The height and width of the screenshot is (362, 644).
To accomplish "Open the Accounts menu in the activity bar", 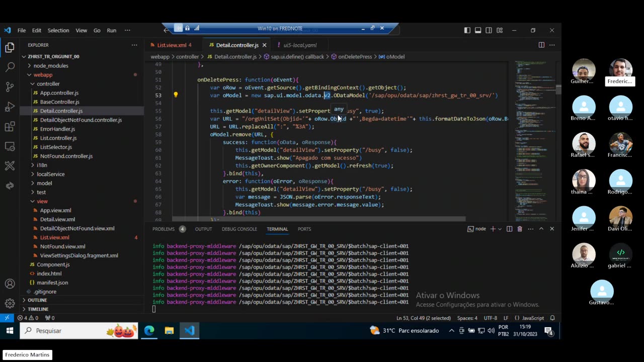I will pos(10,284).
